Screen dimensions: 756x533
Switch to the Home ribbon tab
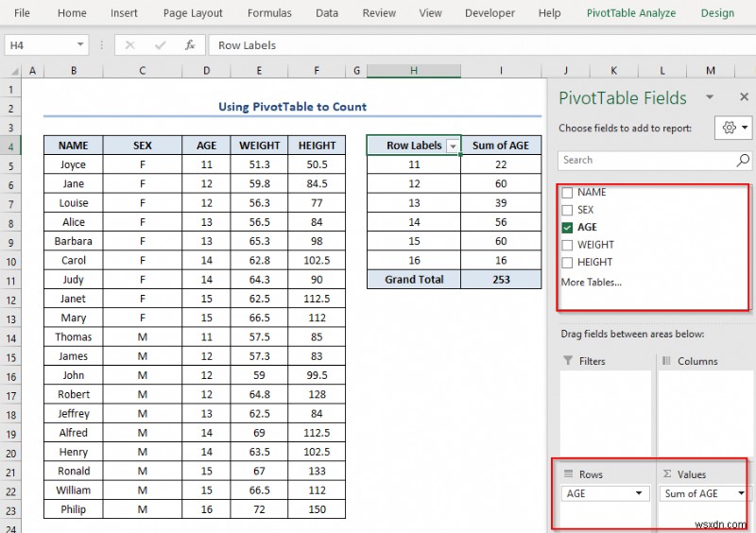[72, 13]
